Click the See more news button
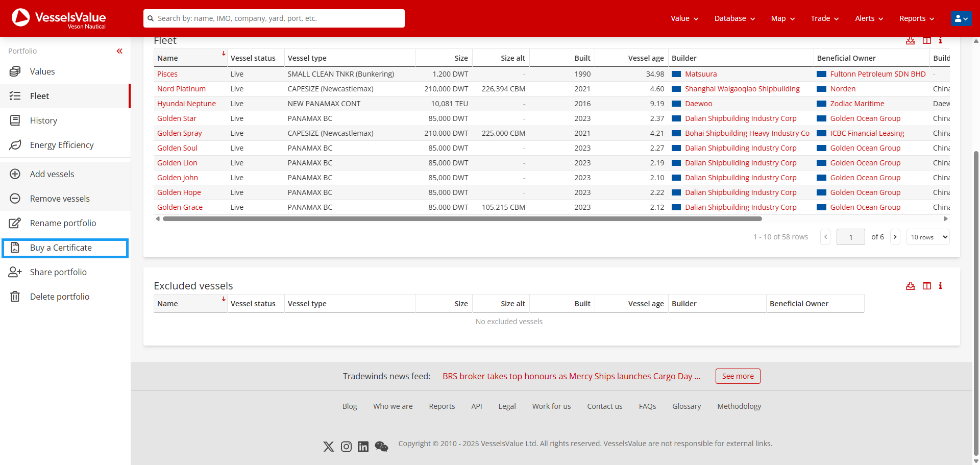This screenshot has height=465, width=980. 738,376
